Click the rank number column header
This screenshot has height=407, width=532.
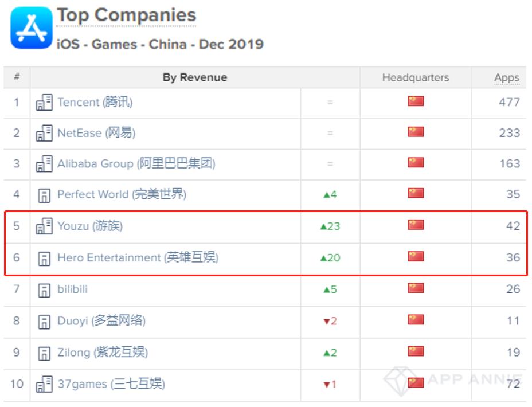pyautogui.click(x=17, y=77)
